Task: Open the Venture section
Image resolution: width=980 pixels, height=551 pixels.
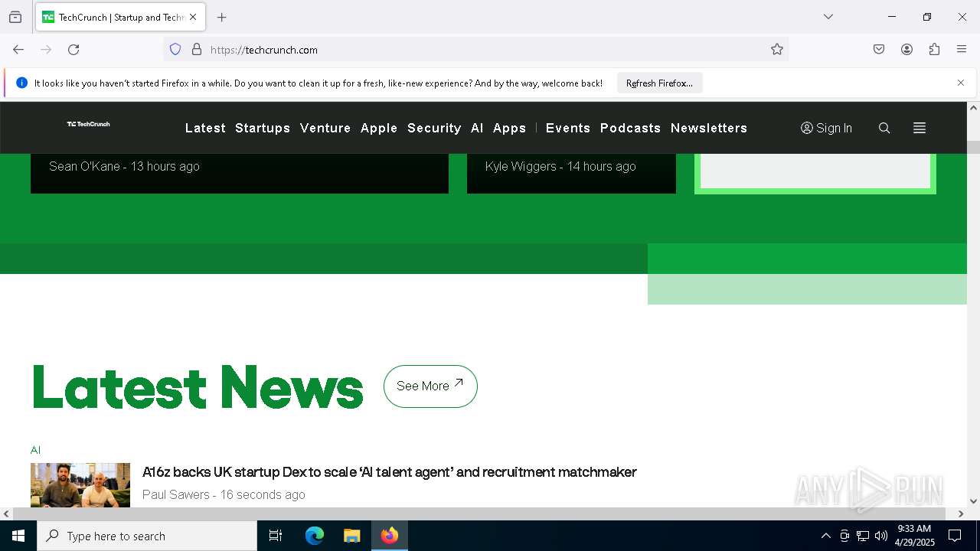Action: (x=325, y=128)
